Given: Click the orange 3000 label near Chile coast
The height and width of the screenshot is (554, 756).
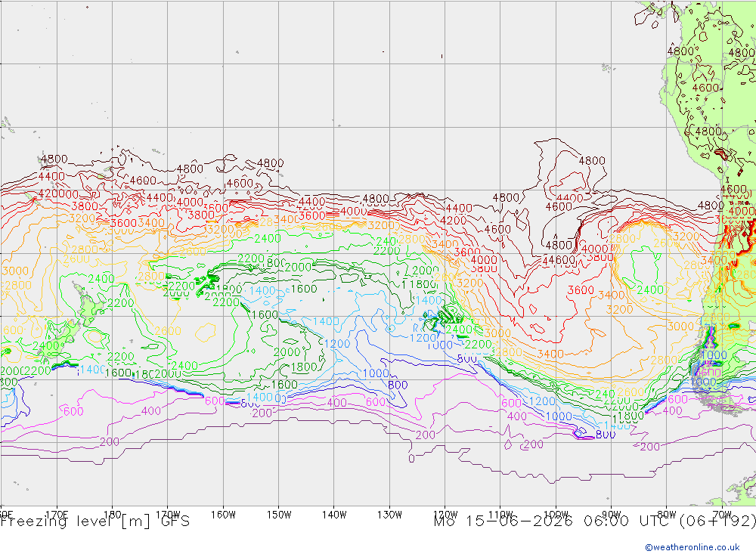Looking at the screenshot, I should (680, 327).
